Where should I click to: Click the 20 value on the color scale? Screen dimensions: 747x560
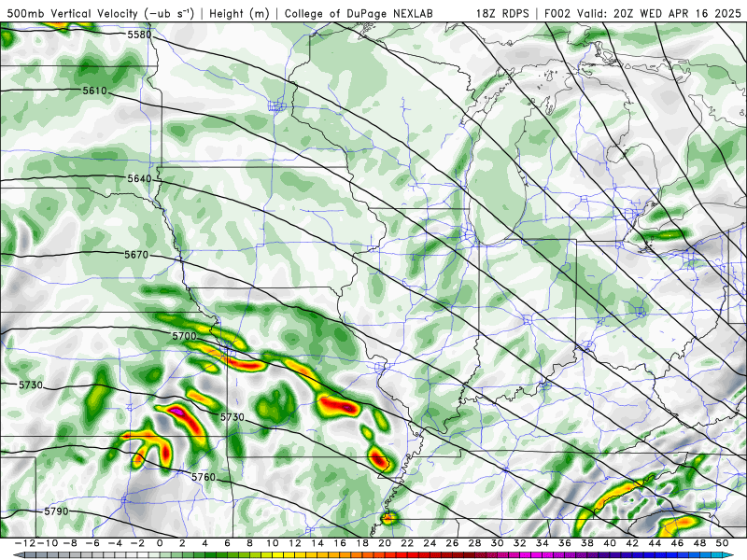385,543
